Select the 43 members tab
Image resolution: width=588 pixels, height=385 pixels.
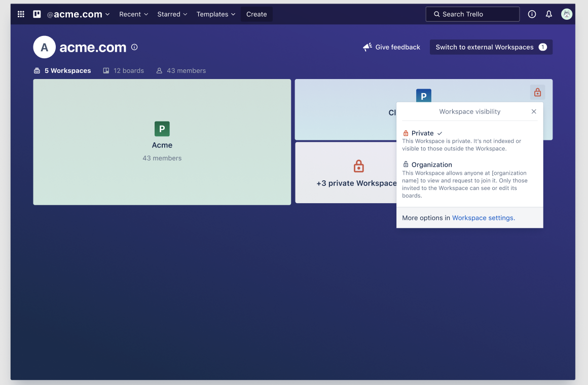click(x=181, y=70)
